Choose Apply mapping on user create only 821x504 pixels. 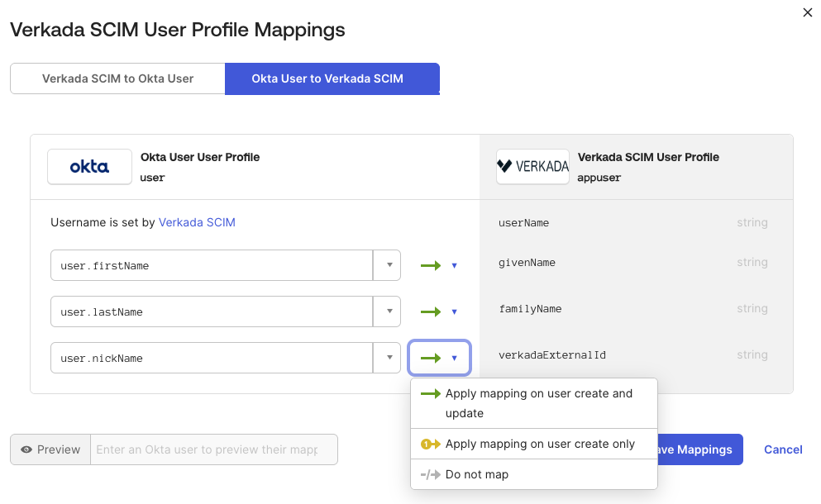[x=539, y=444]
